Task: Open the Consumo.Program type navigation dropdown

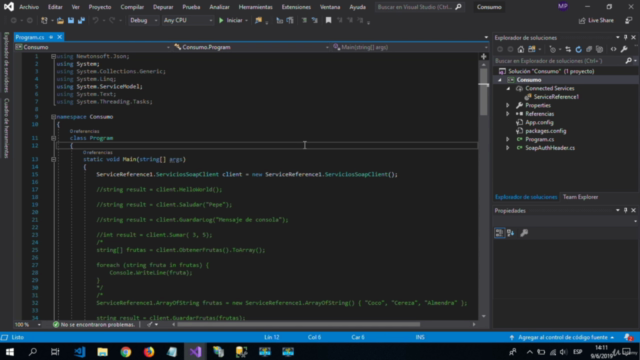Action: pos(251,47)
